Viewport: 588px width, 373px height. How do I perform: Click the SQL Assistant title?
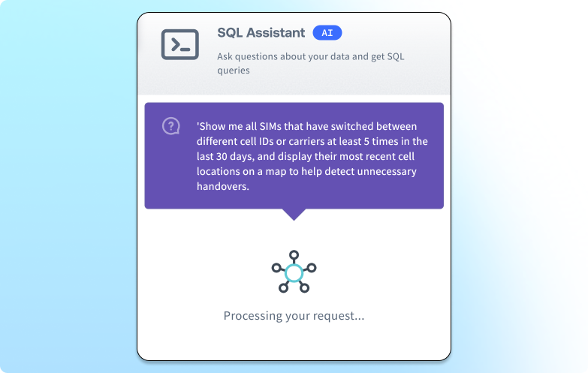point(261,33)
